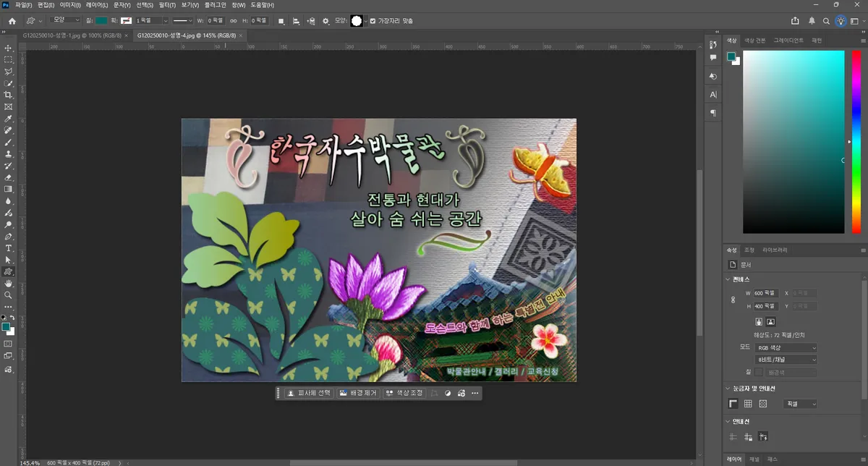Screen dimensions: 868x466
Task: Click the Home button in options bar
Action: (12, 21)
